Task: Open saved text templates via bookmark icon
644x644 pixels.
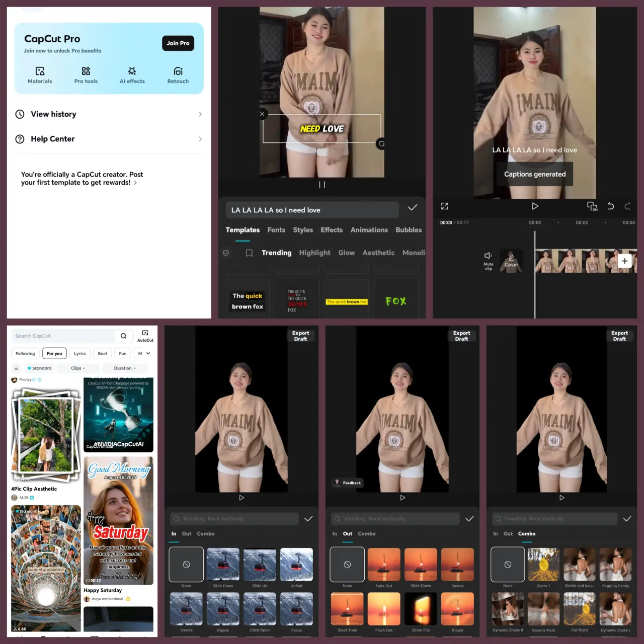Action: [x=249, y=253]
